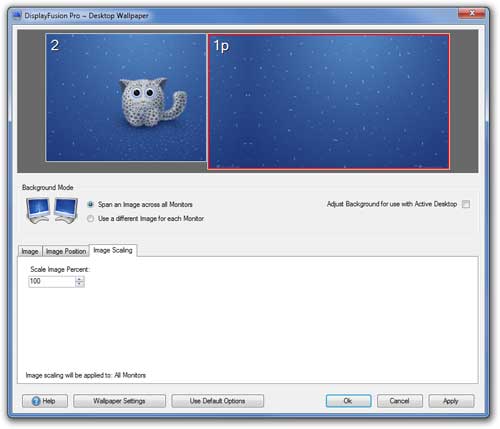This screenshot has height=429, width=500.
Task: Select monitor 1p preview thumbnail
Action: 328,101
